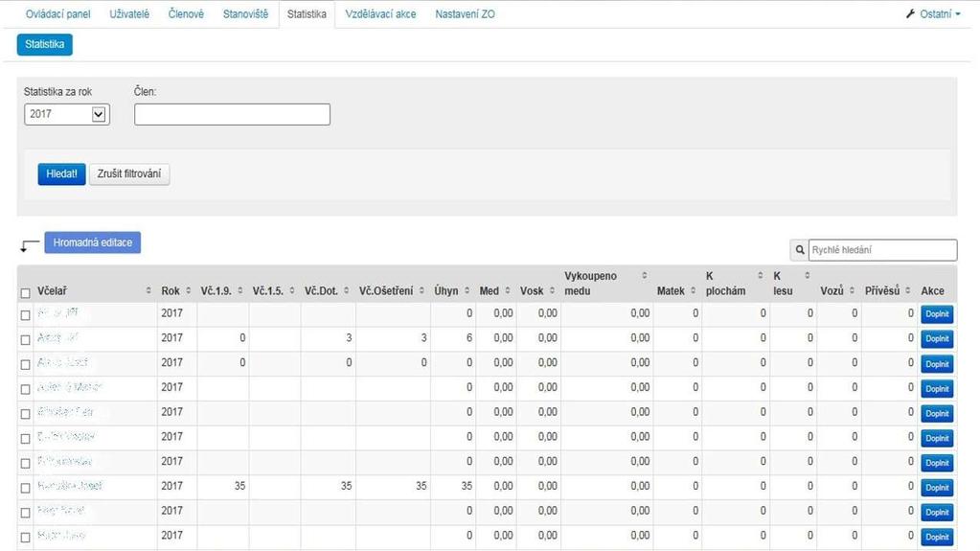Click the Vč.Dot. cell showing 3
Image resolution: width=980 pixels, height=551 pixels.
coord(329,338)
